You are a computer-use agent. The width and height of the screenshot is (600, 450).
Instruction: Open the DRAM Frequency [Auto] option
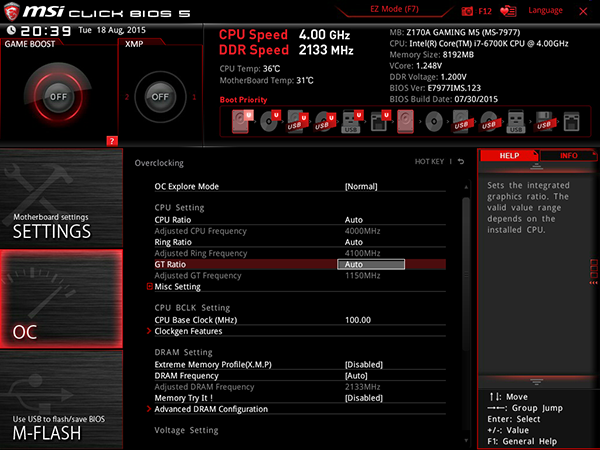(x=356, y=376)
